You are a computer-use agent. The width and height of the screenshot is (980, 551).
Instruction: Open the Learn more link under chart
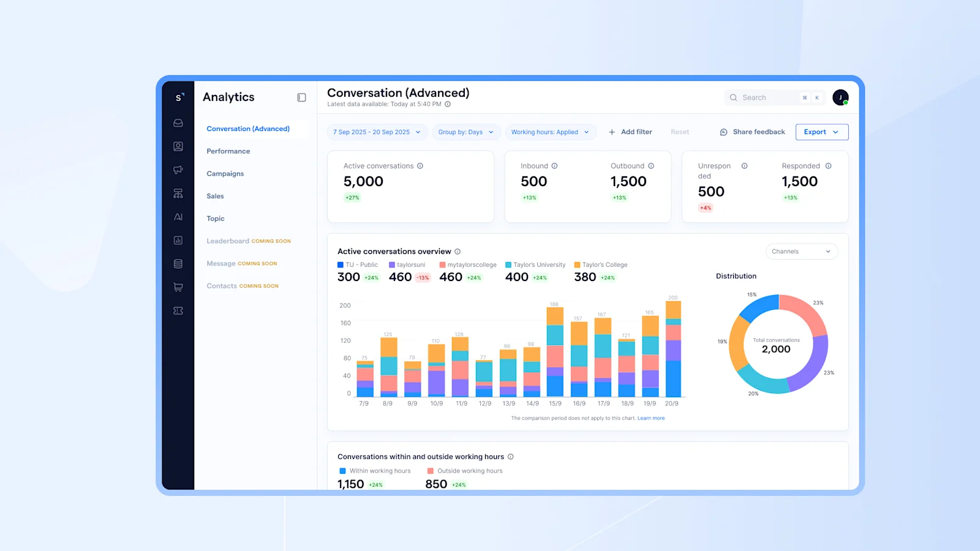(651, 418)
